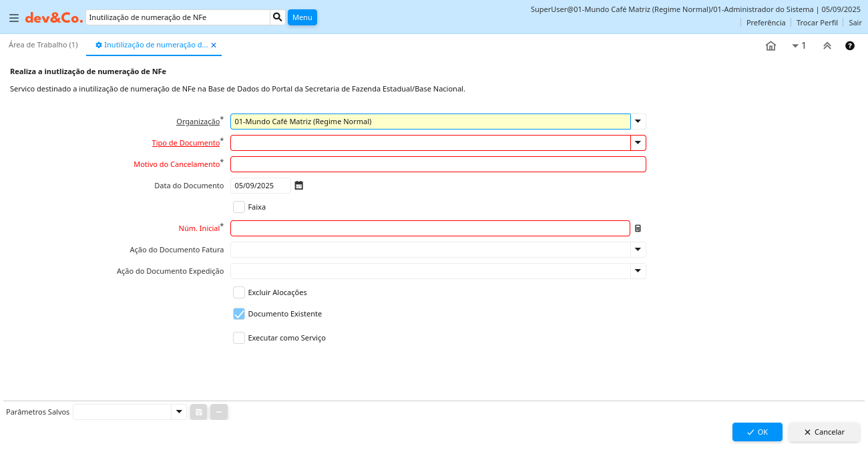868x450 pixels.
Task: Enable the Faixa checkbox
Action: point(239,207)
